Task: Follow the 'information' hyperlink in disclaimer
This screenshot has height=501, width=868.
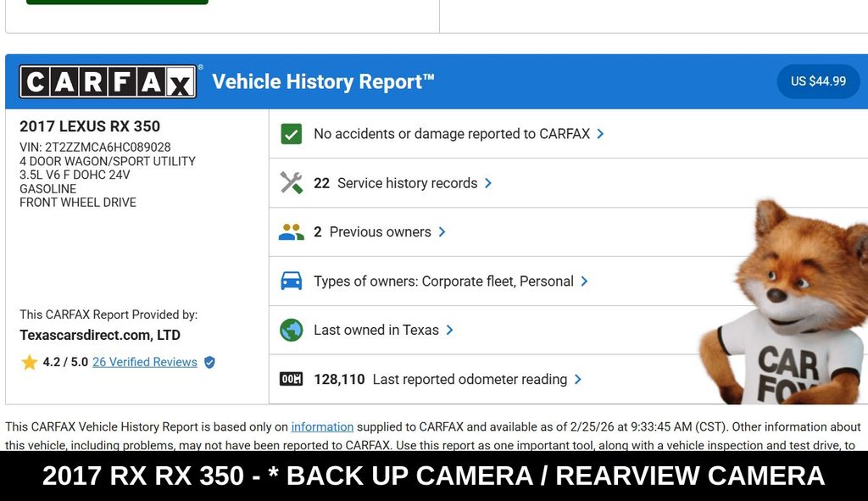Action: pos(322,427)
